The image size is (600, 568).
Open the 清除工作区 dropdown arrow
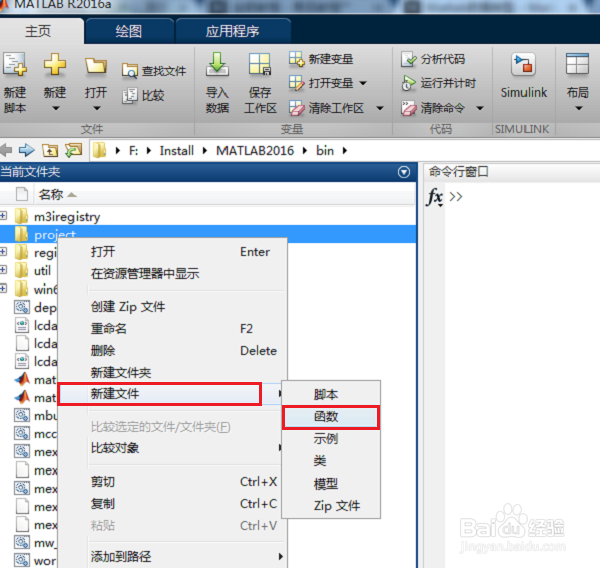click(379, 108)
